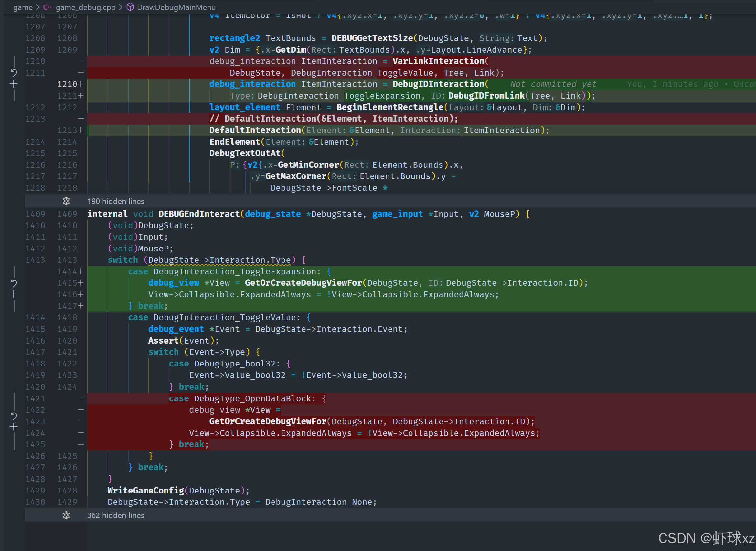The image size is (756, 551).
Task: Revert the change at line 1211
Action: pyautogui.click(x=14, y=72)
